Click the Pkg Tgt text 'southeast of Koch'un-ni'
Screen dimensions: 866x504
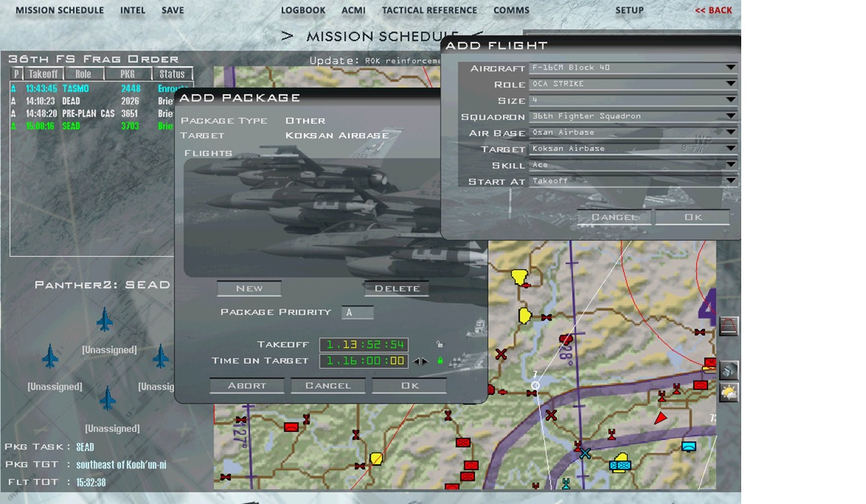(x=121, y=465)
